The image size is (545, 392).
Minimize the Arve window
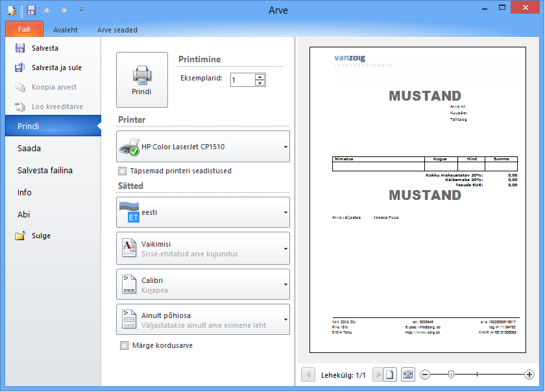pyautogui.click(x=485, y=8)
